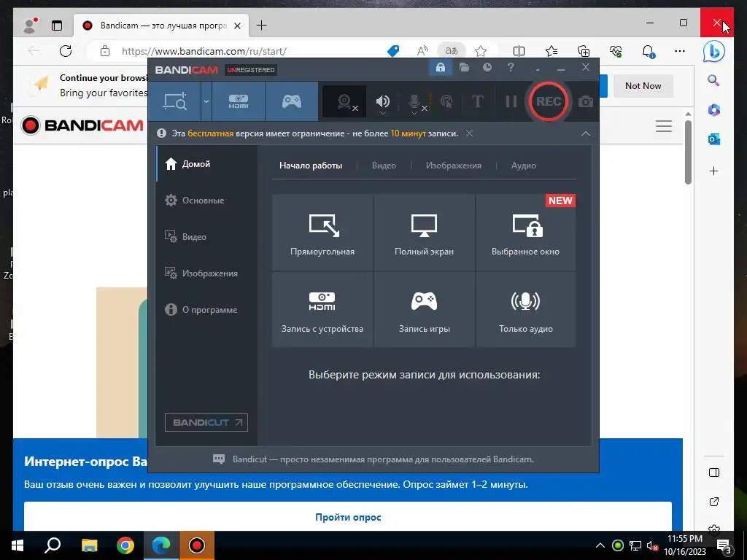
Task: Switch to the Изображения tab at top
Action: click(454, 166)
